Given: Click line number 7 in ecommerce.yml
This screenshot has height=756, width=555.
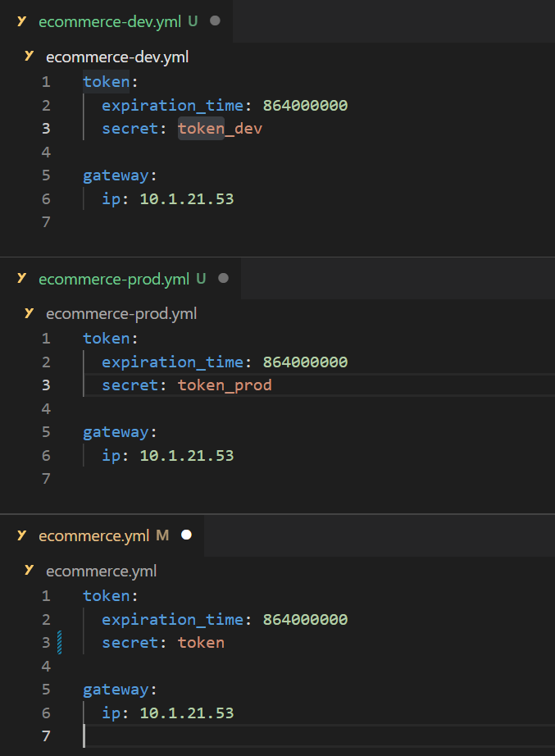Looking at the screenshot, I should (46, 736).
